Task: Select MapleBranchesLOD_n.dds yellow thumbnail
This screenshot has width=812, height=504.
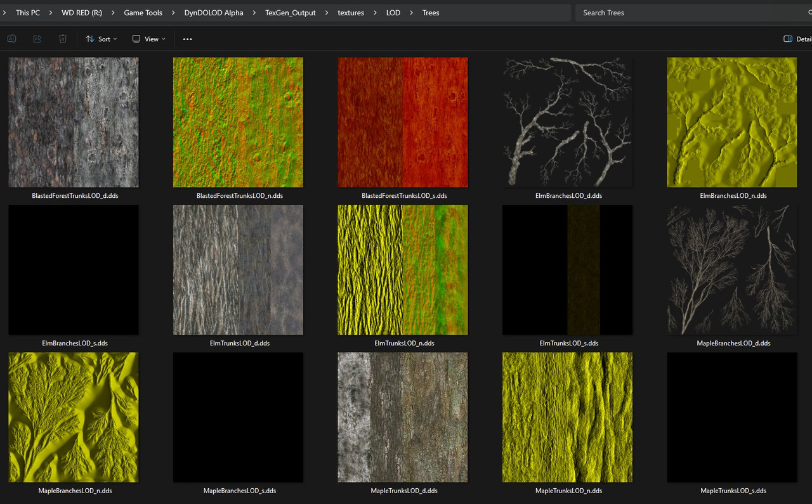Action: pos(74,418)
